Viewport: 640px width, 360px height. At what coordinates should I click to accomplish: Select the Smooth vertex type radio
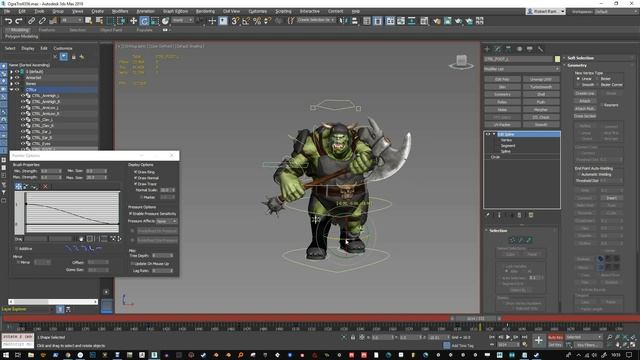point(578,84)
